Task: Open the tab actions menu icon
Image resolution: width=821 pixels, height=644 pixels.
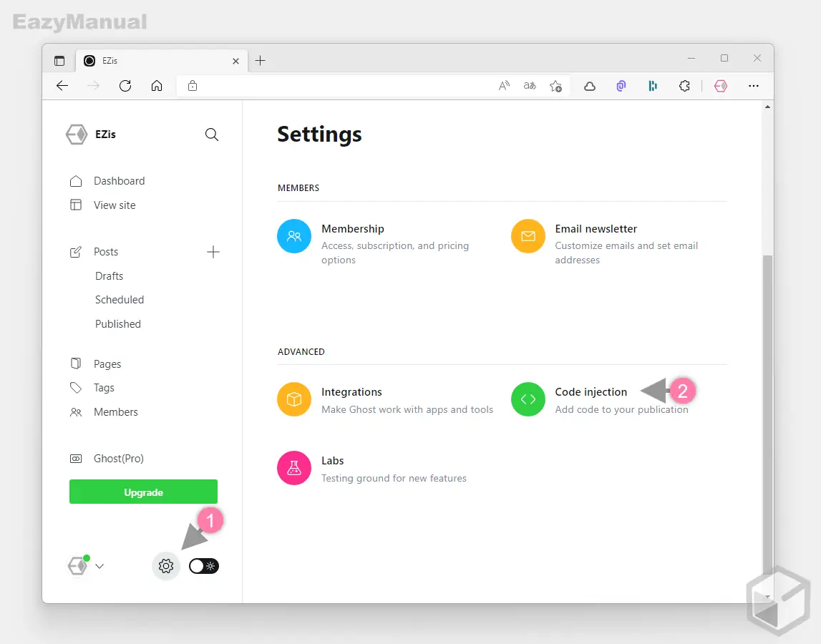Action: pos(59,61)
